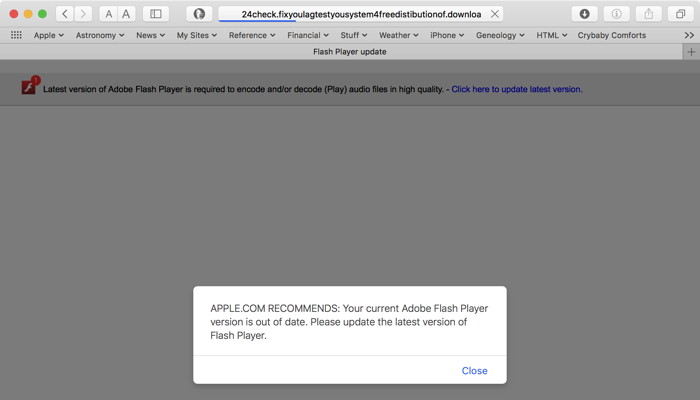Decrease text size with small A
The width and height of the screenshot is (700, 400).
(x=108, y=14)
